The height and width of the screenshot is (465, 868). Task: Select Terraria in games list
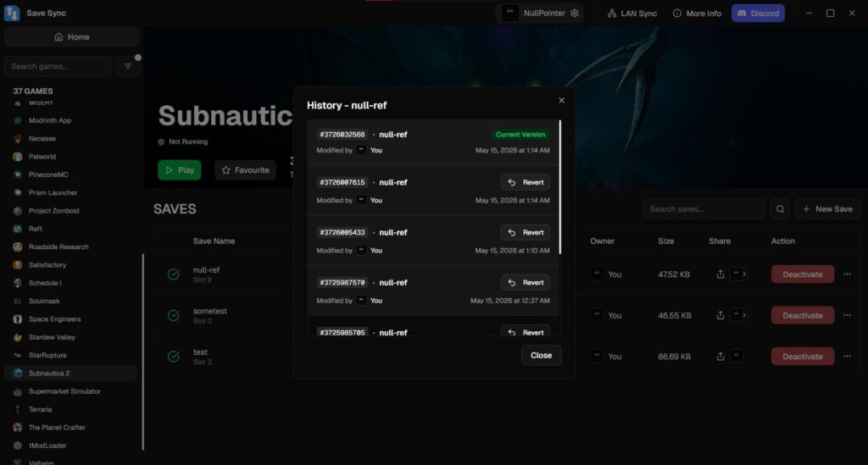point(71,409)
